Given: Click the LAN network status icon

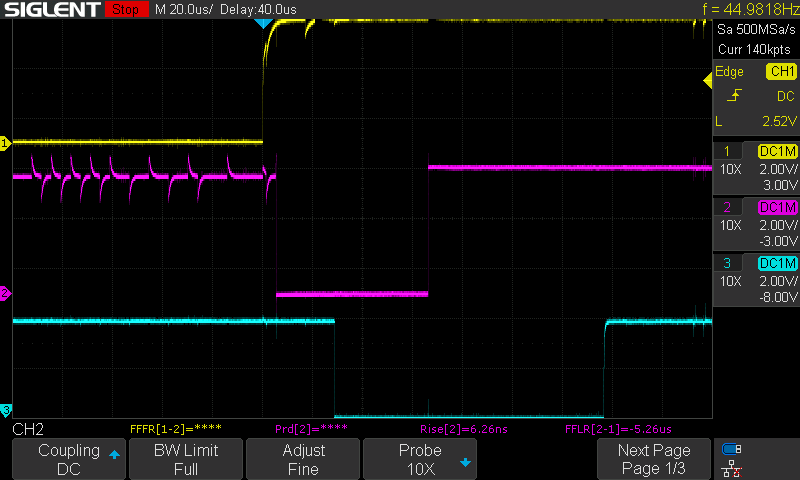Looking at the screenshot, I should [732, 468].
